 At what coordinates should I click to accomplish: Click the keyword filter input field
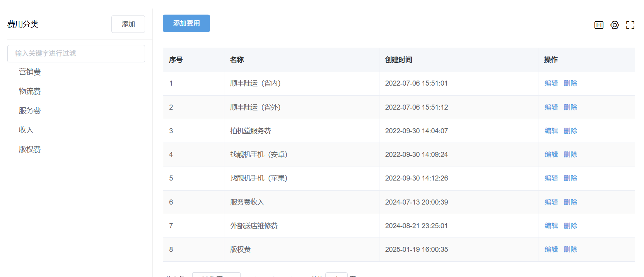76,53
